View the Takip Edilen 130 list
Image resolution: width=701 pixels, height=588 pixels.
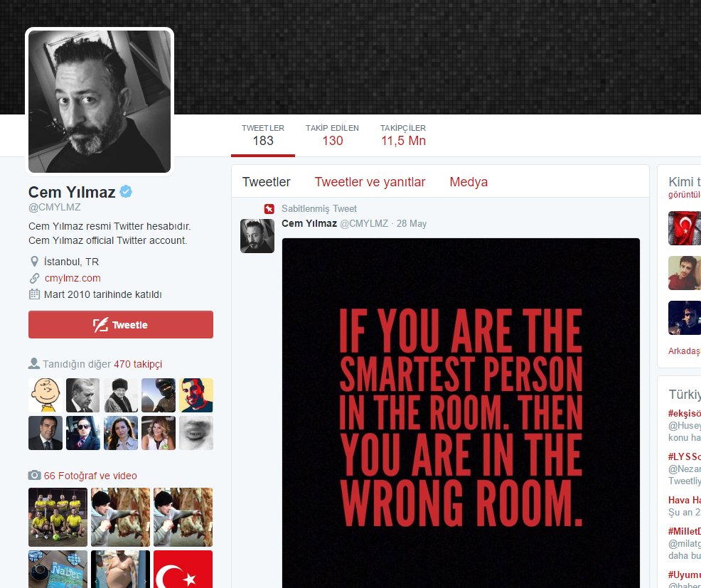(332, 135)
